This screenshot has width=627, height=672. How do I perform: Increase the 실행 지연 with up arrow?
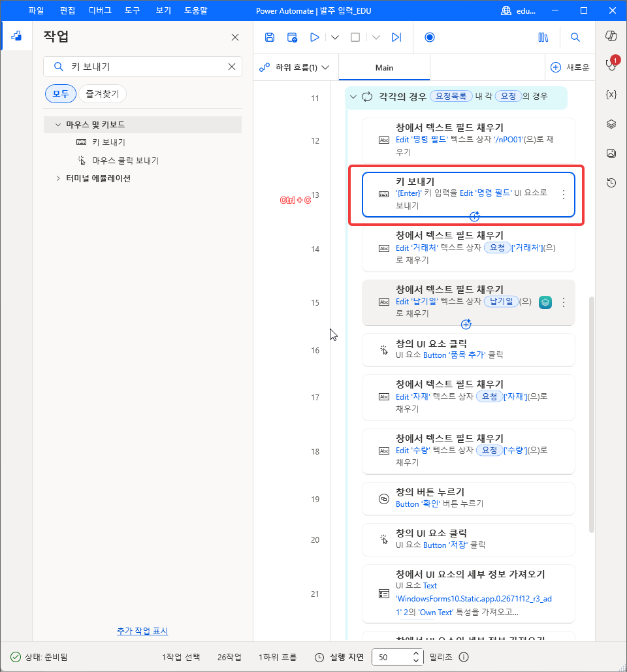click(416, 654)
